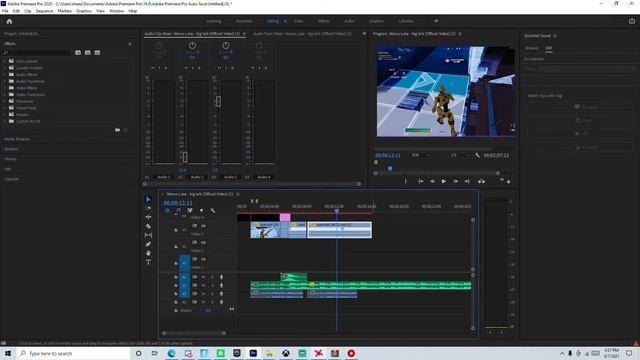
Task: Select the Ripple Edit tool
Action: pos(148,217)
